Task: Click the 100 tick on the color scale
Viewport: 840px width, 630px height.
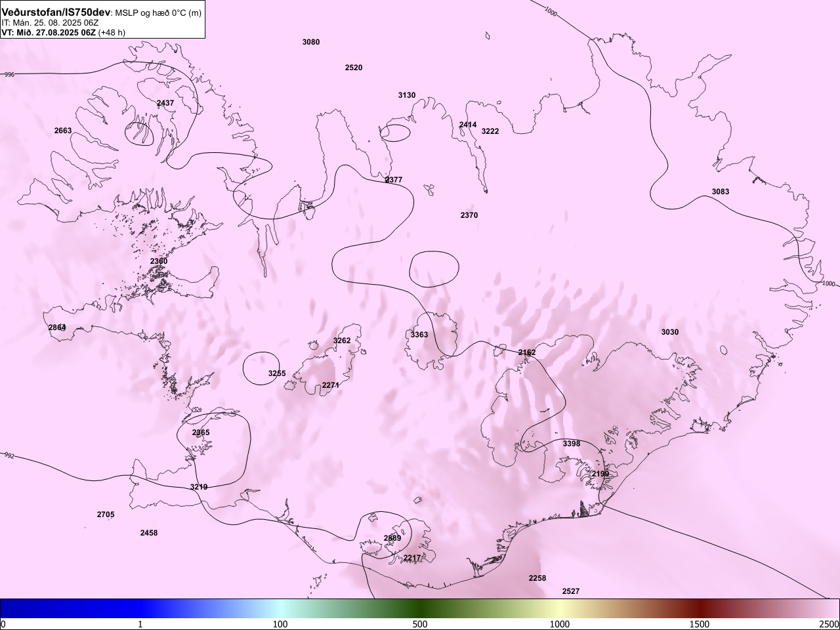Action: 280,624
